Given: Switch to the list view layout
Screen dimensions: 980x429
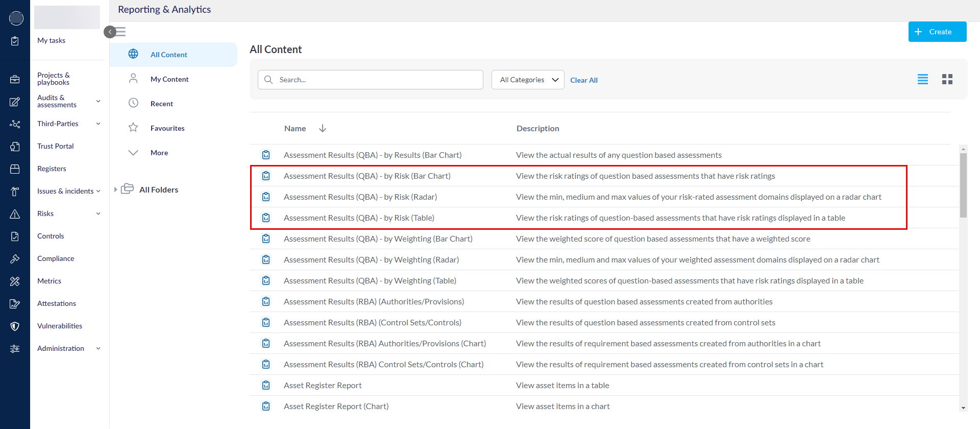Looking at the screenshot, I should pyautogui.click(x=922, y=79).
